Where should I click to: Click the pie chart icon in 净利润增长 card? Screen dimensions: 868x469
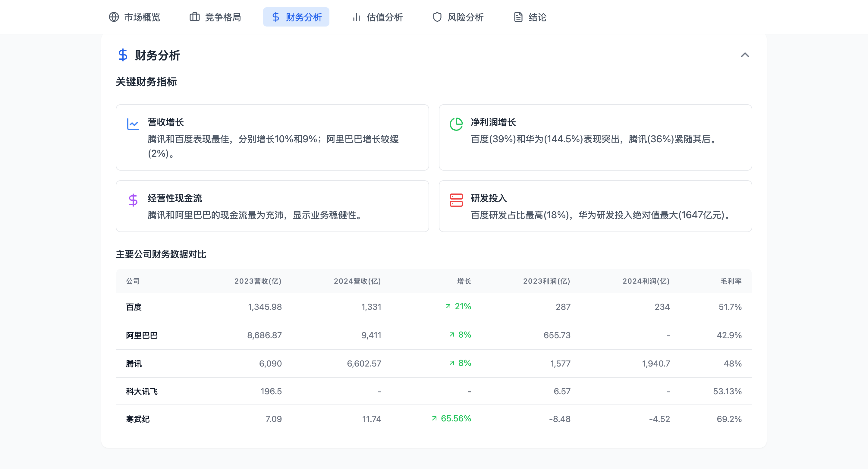pyautogui.click(x=456, y=124)
